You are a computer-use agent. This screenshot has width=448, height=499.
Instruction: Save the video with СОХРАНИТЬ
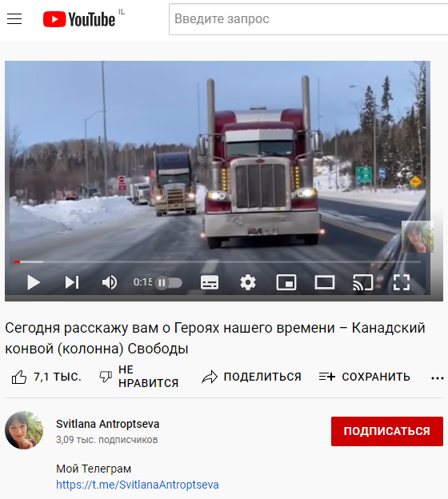click(365, 377)
